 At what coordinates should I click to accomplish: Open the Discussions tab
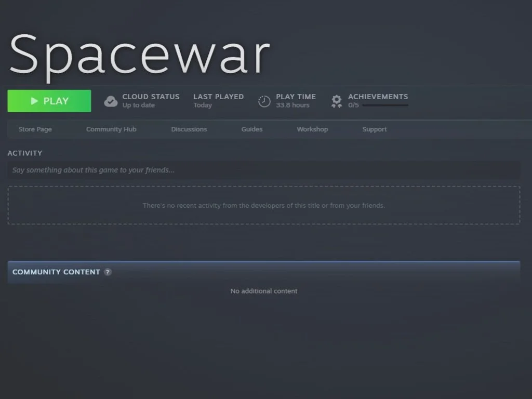tap(189, 129)
